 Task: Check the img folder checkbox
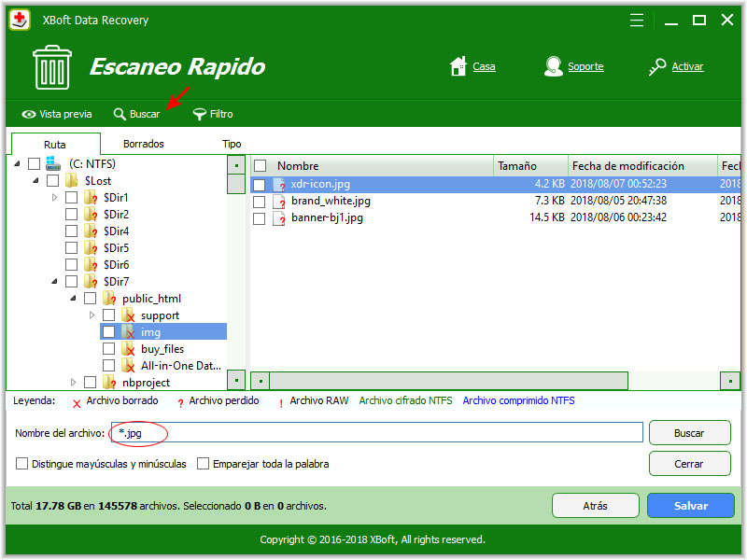pyautogui.click(x=108, y=332)
